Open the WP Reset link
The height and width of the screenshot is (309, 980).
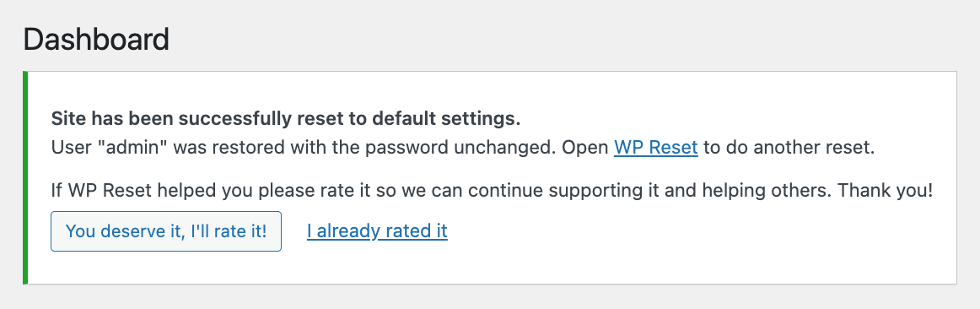click(655, 148)
